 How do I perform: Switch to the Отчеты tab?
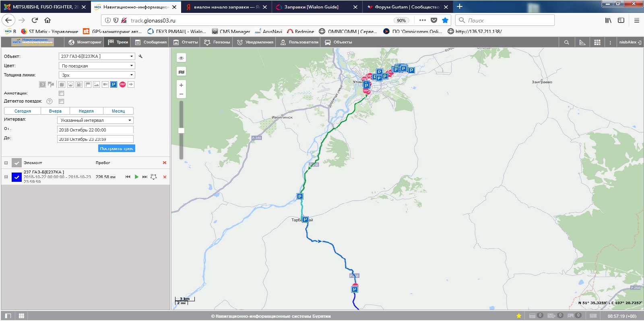(x=186, y=42)
